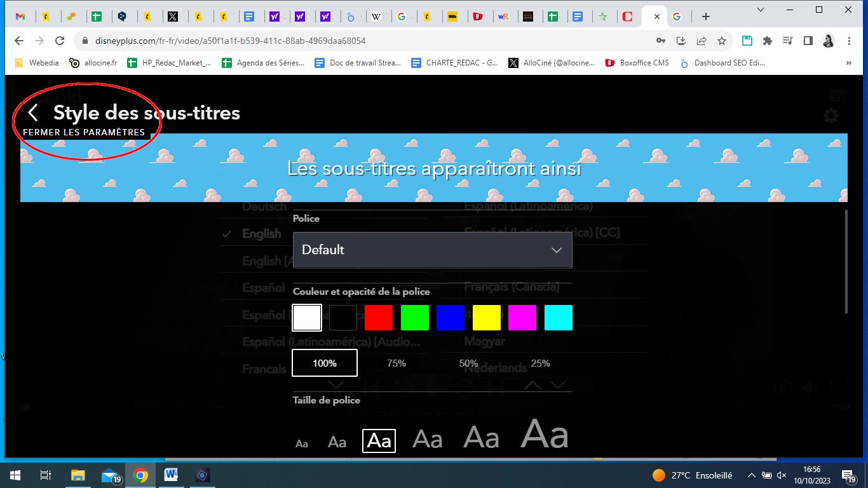Open File Explorer from the taskbar
The width and height of the screenshot is (868, 488).
coord(78,475)
